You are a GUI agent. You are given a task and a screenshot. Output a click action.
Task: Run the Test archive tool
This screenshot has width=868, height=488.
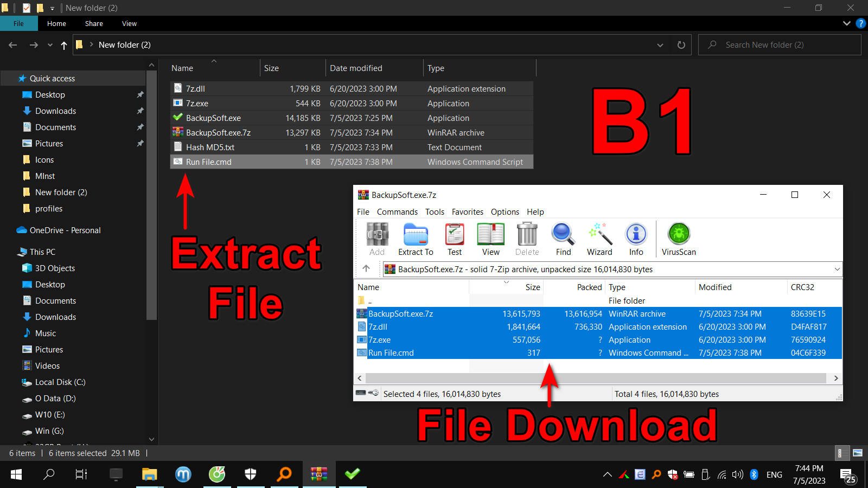coord(455,239)
